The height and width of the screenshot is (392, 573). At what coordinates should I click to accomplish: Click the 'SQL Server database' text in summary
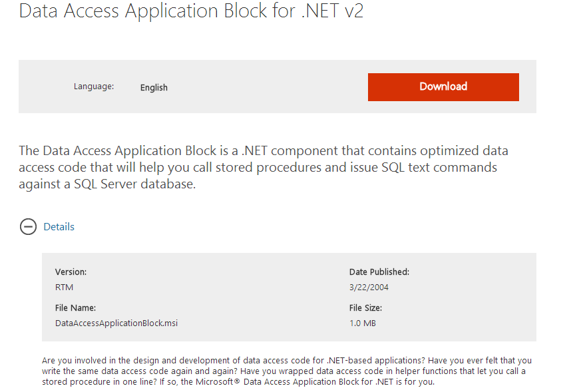135,184
